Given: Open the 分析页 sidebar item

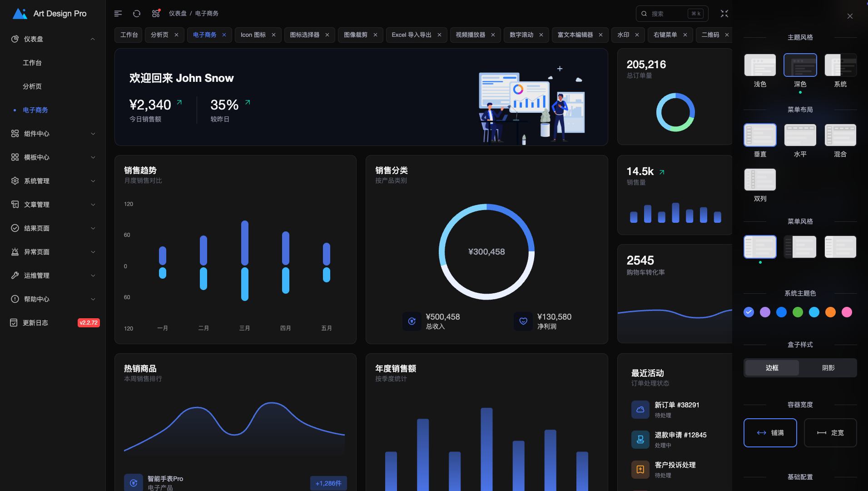Looking at the screenshot, I should pyautogui.click(x=32, y=86).
